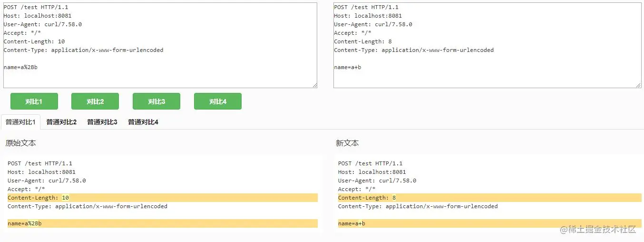Click the left request input textarea
The width and height of the screenshot is (644, 242).
160,45
